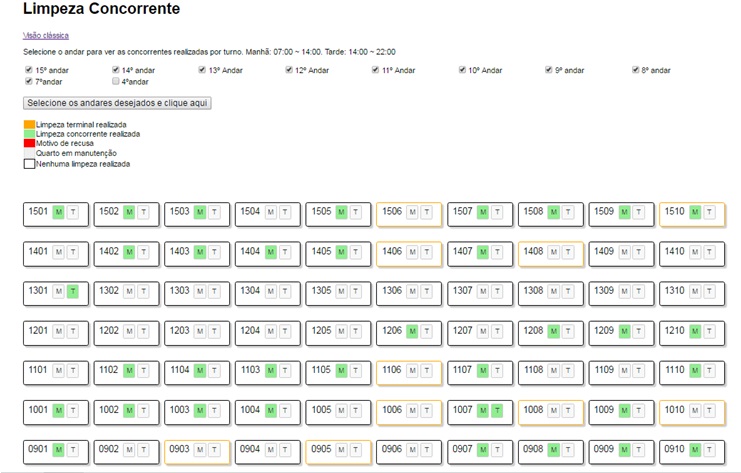Click the red Motivo de recusa swatch
The image size is (741, 473).
tap(29, 143)
